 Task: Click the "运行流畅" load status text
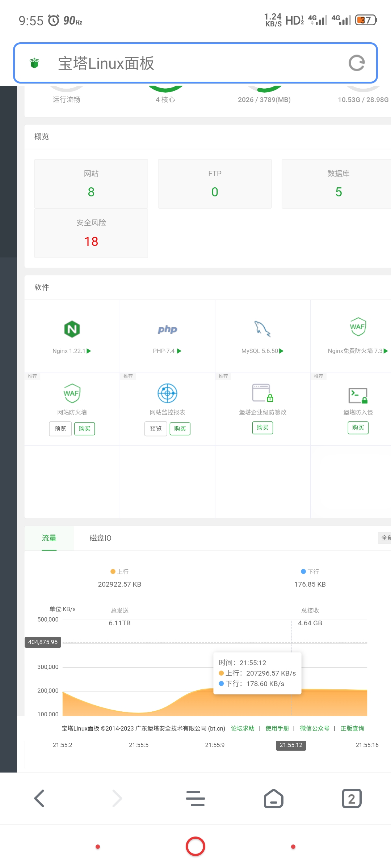coord(66,99)
